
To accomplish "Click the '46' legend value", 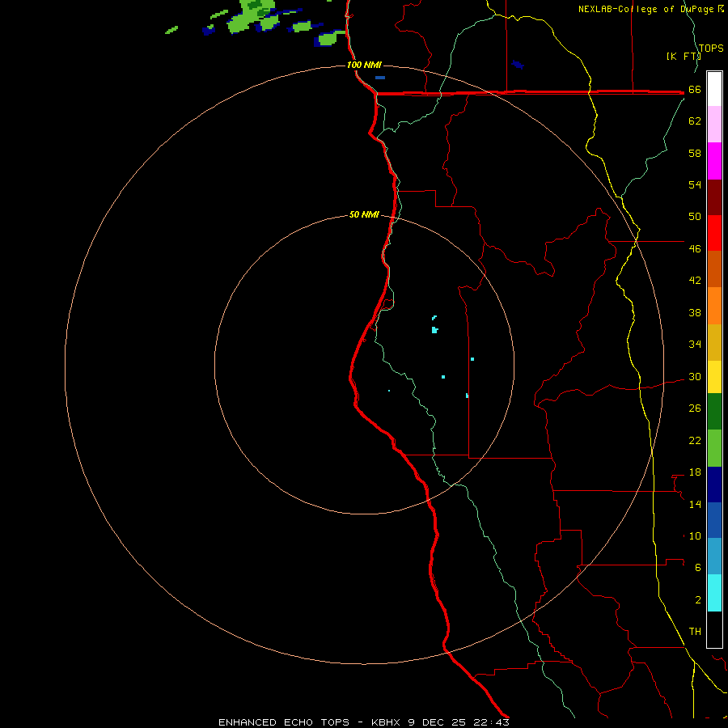I will 695,248.
